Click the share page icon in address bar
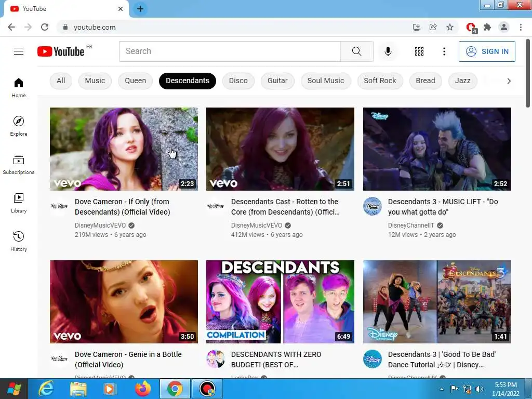532x399 pixels. click(x=433, y=27)
